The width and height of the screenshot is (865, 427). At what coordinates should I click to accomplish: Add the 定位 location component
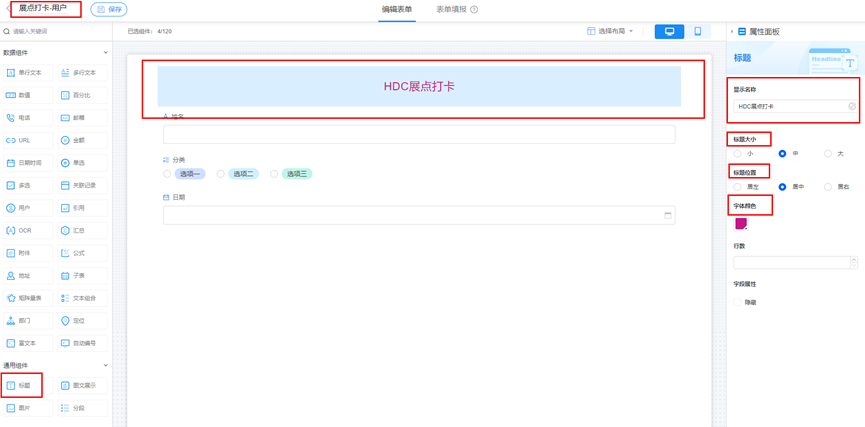click(83, 321)
